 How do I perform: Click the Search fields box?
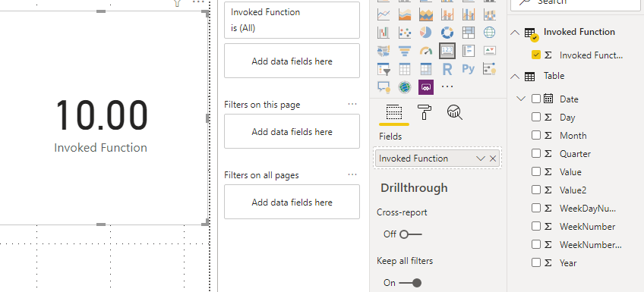(575, 3)
